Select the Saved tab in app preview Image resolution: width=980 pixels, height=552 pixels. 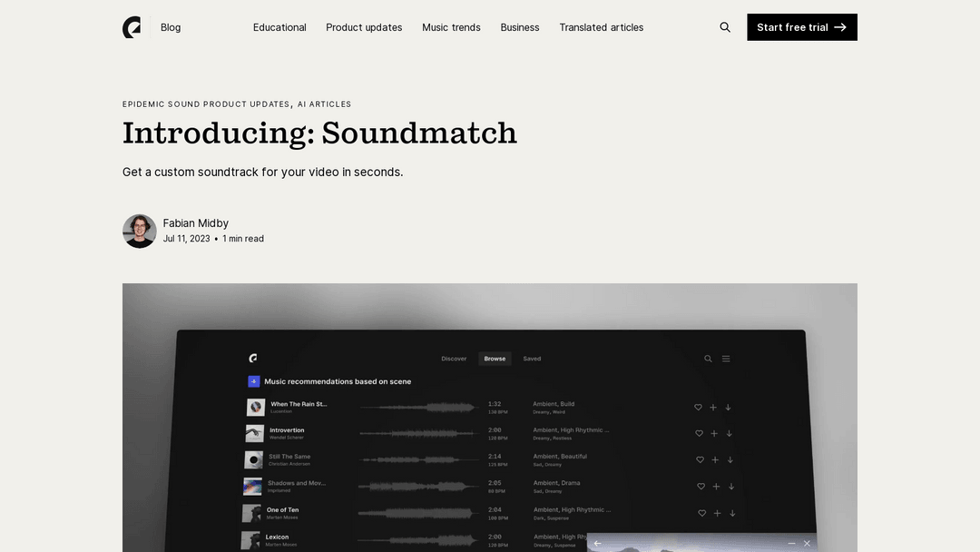coord(532,359)
